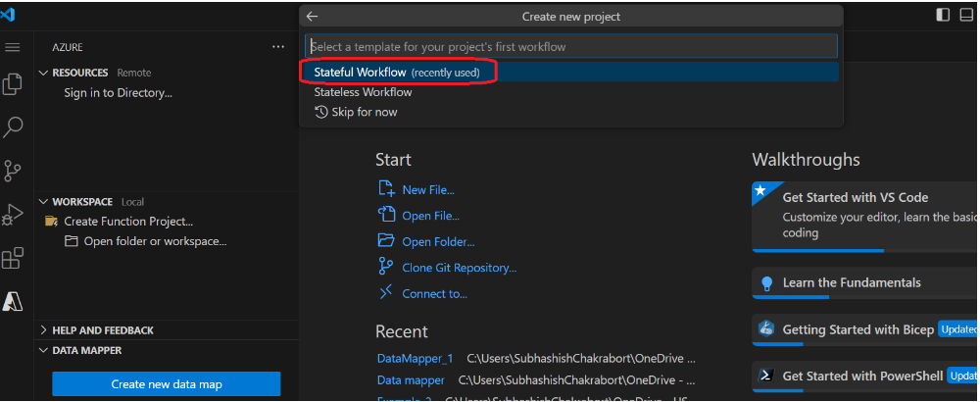Click the PowerShell walkthrough icon

click(766, 376)
